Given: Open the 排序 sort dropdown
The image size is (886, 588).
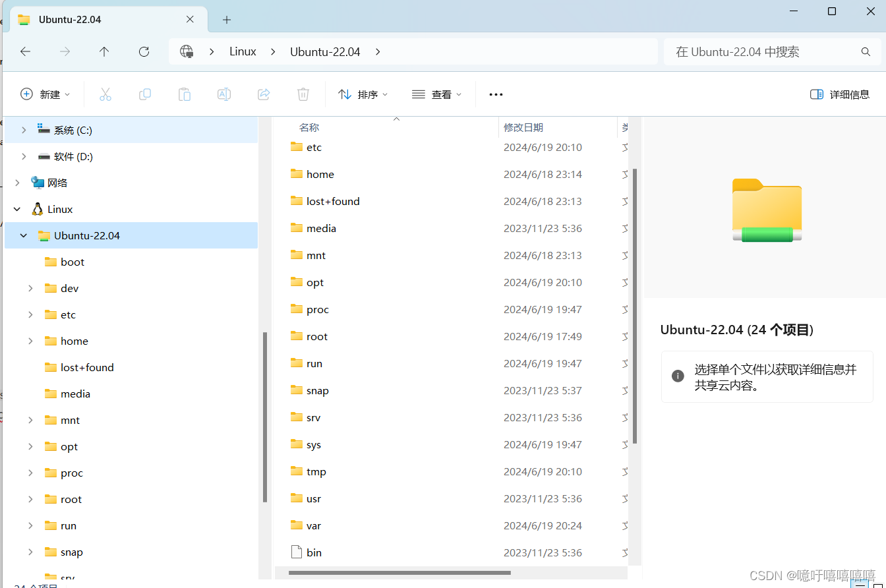Looking at the screenshot, I should point(363,94).
